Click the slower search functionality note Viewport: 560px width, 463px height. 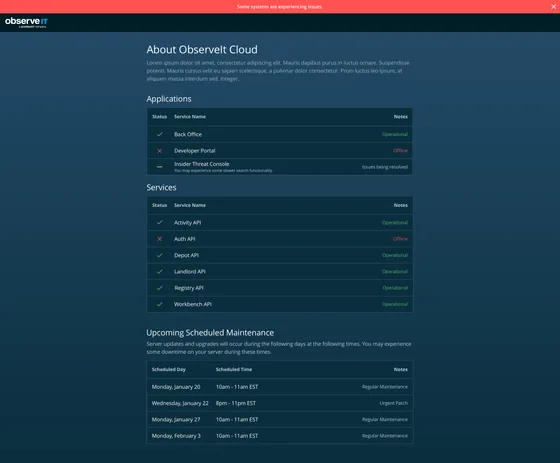point(223,171)
